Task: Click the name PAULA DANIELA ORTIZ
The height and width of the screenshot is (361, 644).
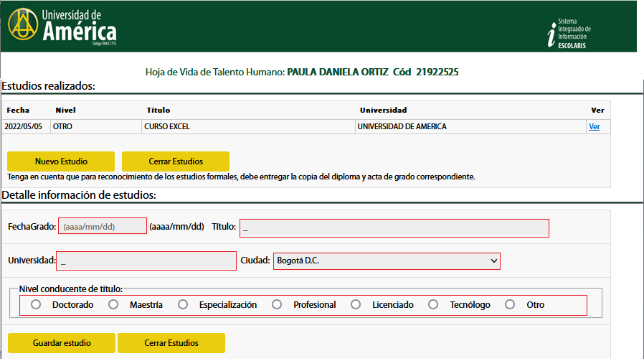Action: (x=338, y=72)
